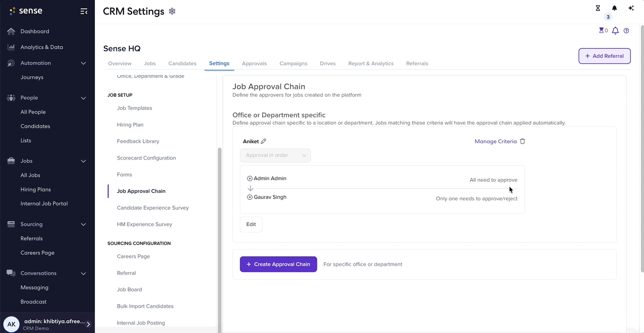Screen dimensions: 644x333
Task: Open the help question mark icon
Action: click(x=626, y=31)
